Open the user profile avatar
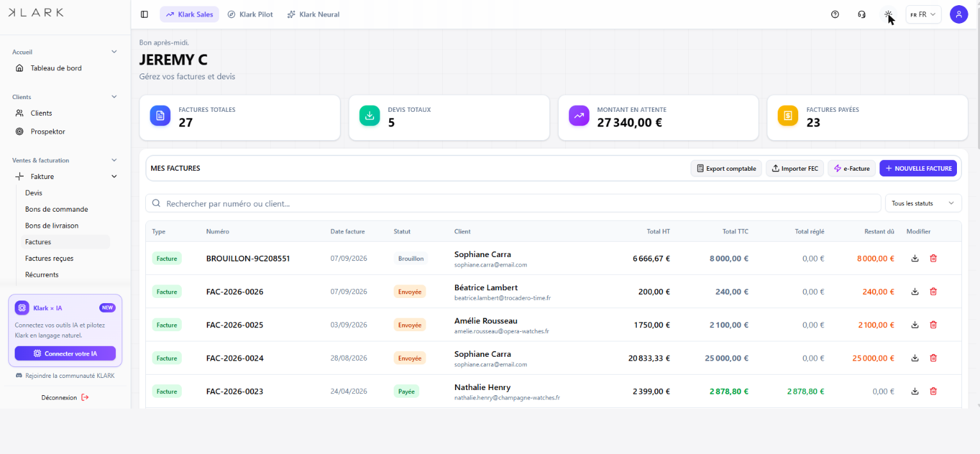The width and height of the screenshot is (980, 454). pyautogui.click(x=958, y=15)
